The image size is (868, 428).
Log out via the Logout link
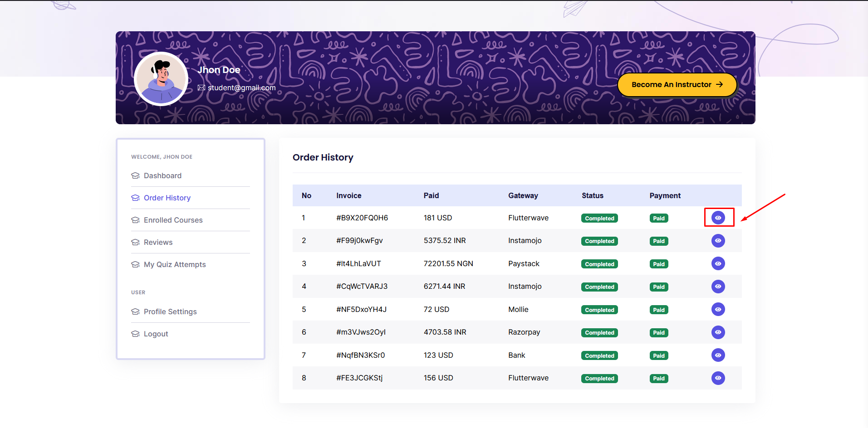coord(156,334)
